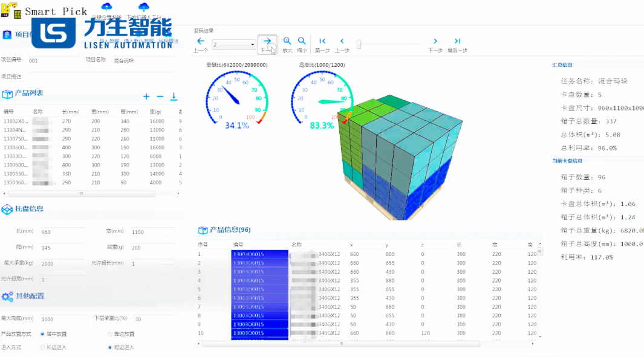Import products with the download arrow icon

tap(174, 97)
